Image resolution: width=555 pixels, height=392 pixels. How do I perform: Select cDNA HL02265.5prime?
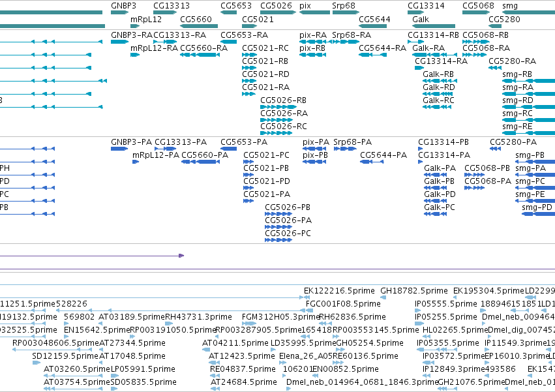pos(455,330)
